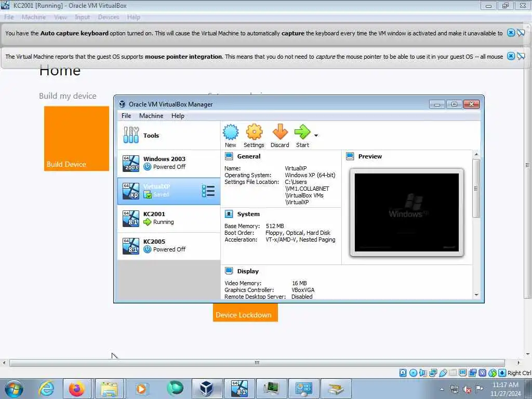Click the guest horizontal scrollbar right arrow
This screenshot has height=399, width=532.
click(518, 363)
